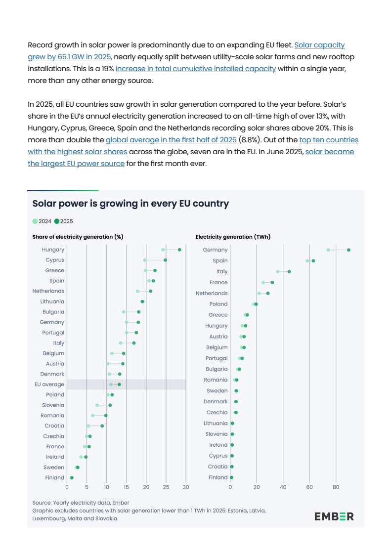
Task: Select Hungary's 2025 share data point
Action: tap(179, 250)
